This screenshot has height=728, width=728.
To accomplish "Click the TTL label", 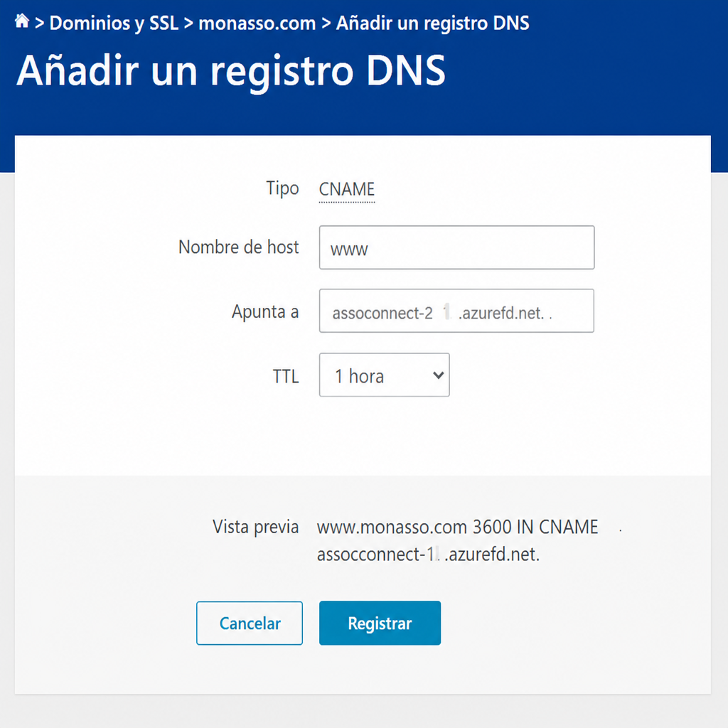I will coord(286,376).
